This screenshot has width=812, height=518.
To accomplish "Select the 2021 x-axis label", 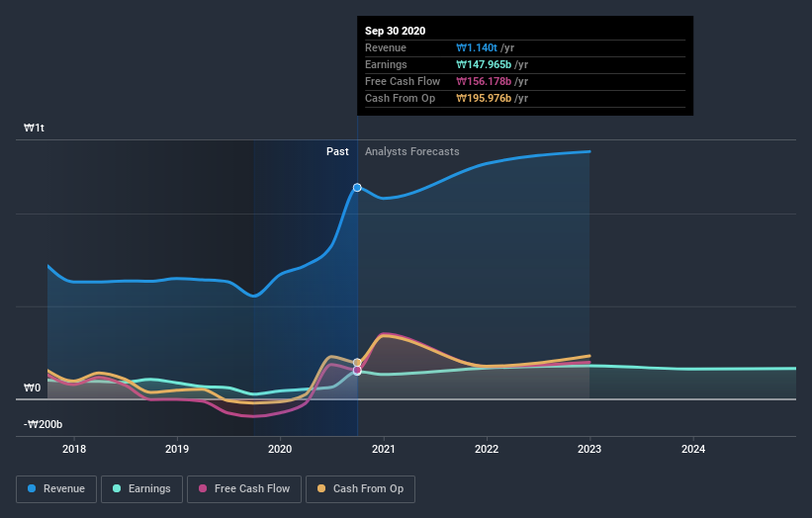I will [383, 449].
